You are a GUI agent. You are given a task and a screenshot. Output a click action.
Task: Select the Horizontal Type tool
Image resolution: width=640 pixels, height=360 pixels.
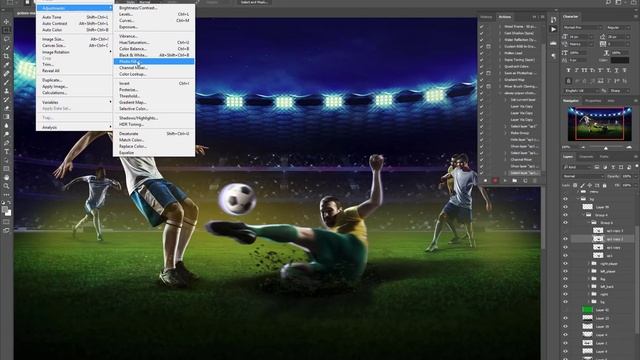point(7,151)
